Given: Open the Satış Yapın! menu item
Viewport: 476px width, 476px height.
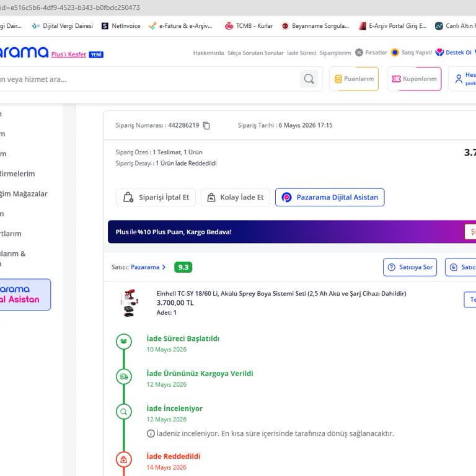Looking at the screenshot, I should point(412,53).
